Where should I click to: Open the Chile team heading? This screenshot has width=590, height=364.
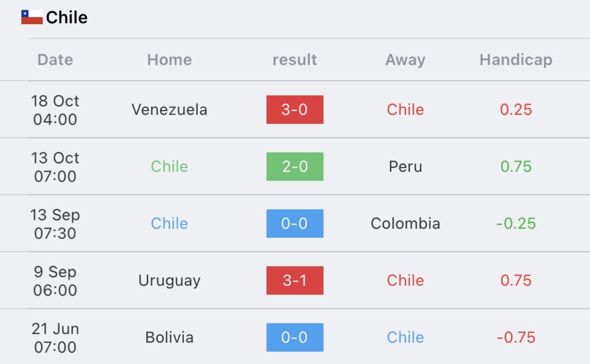(67, 17)
